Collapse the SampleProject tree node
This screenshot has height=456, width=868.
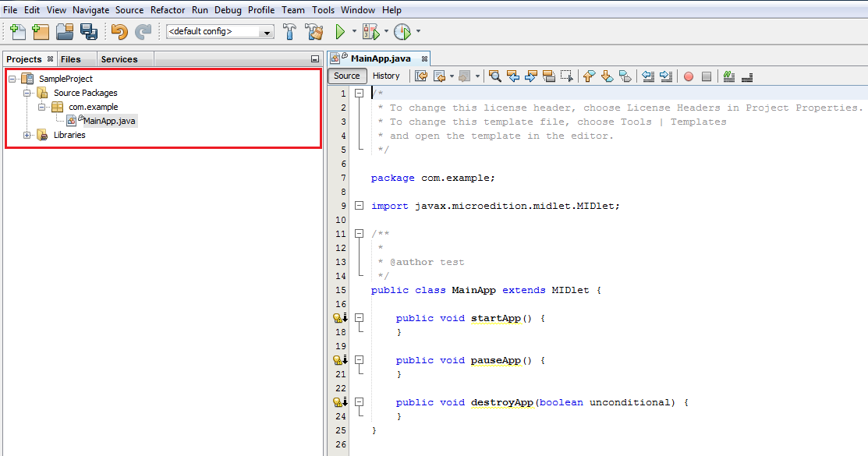[12, 80]
